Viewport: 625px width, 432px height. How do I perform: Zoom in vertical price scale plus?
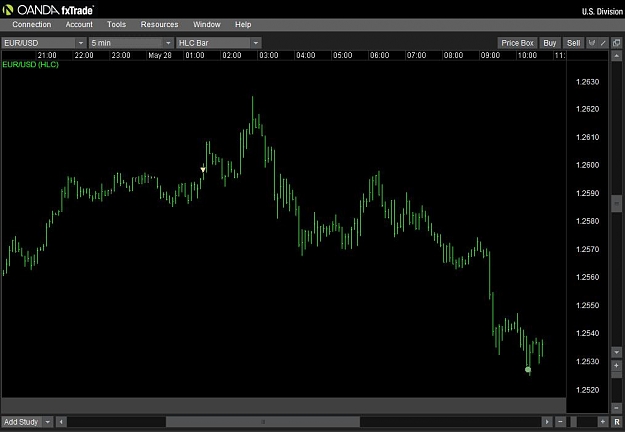617,365
